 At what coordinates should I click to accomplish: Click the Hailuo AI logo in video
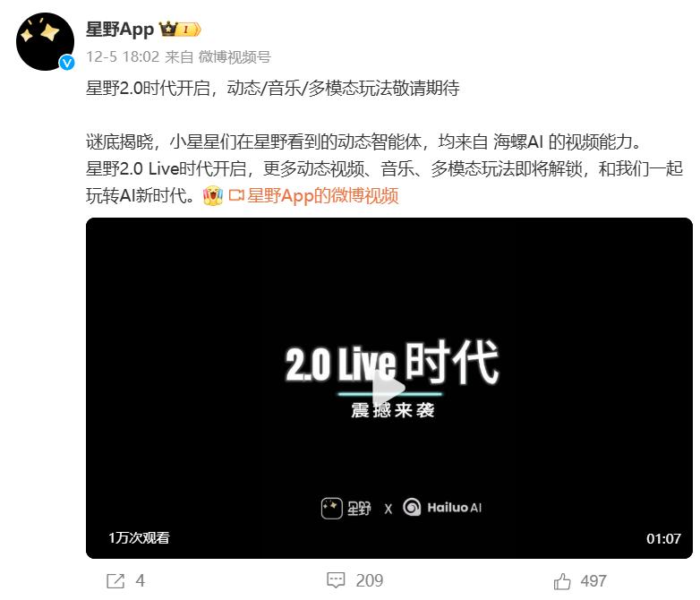point(442,507)
